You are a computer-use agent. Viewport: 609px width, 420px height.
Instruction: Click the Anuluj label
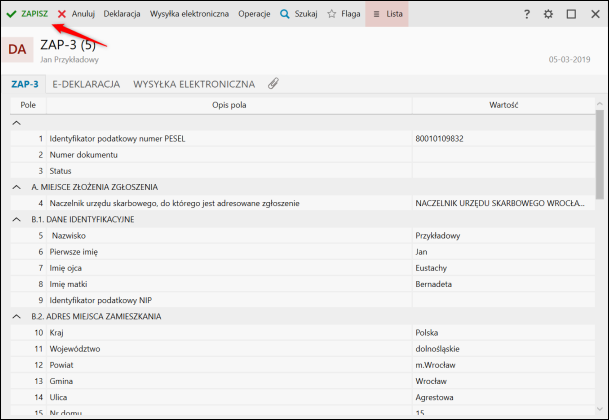[x=83, y=14]
